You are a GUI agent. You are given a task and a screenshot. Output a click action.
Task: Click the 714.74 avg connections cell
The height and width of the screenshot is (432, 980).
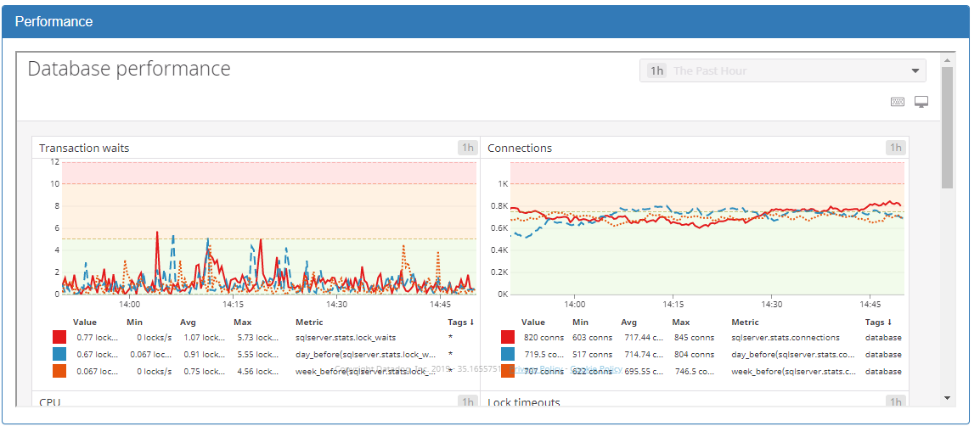642,355
